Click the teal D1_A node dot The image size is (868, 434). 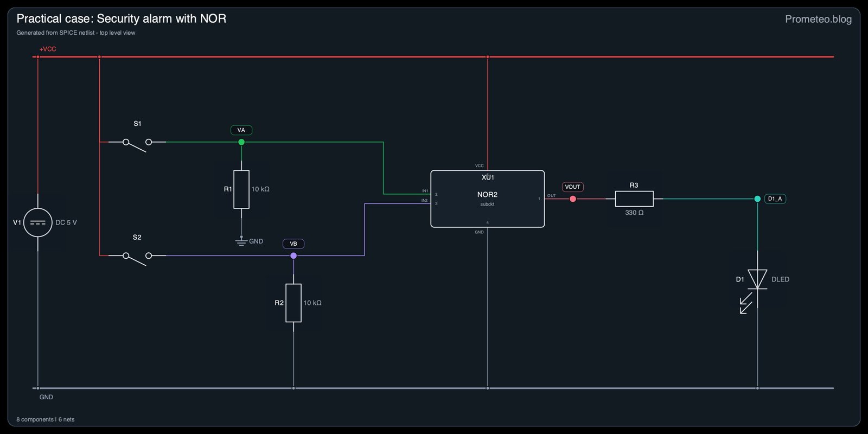pos(757,199)
